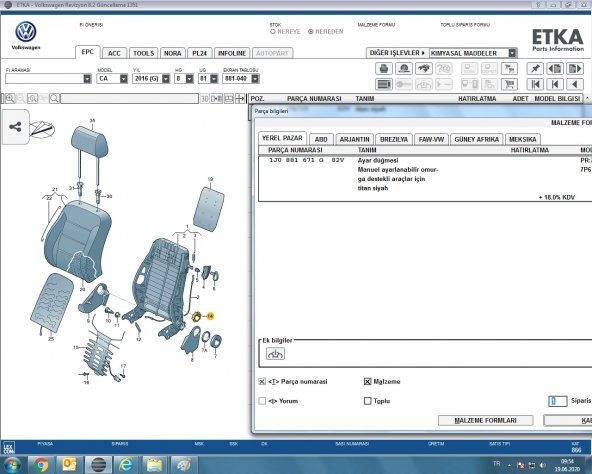Image resolution: width=592 pixels, height=474 pixels.
Task: Select the NEREDEN radio button
Action: 311,32
